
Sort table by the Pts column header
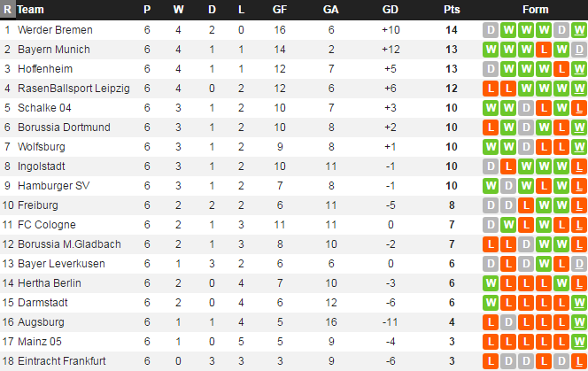pyautogui.click(x=452, y=10)
